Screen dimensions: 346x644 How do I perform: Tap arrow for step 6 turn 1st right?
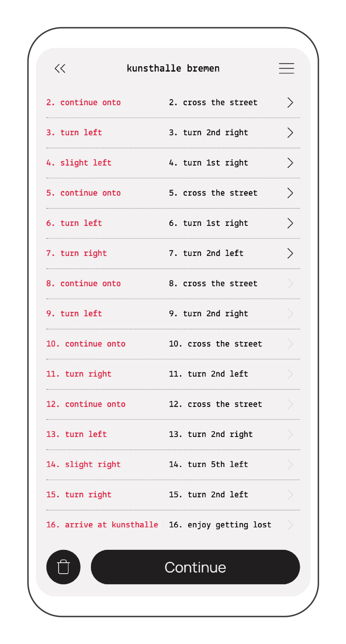click(x=290, y=223)
